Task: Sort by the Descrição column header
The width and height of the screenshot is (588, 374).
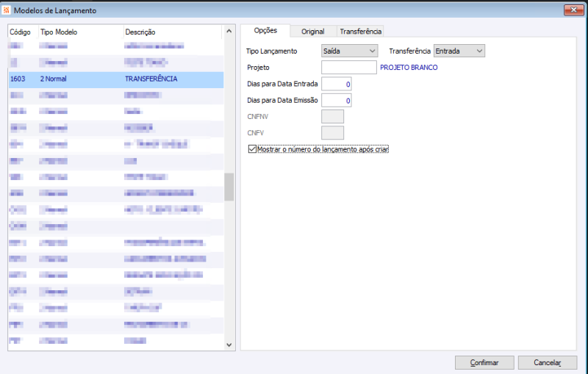Action: point(173,32)
